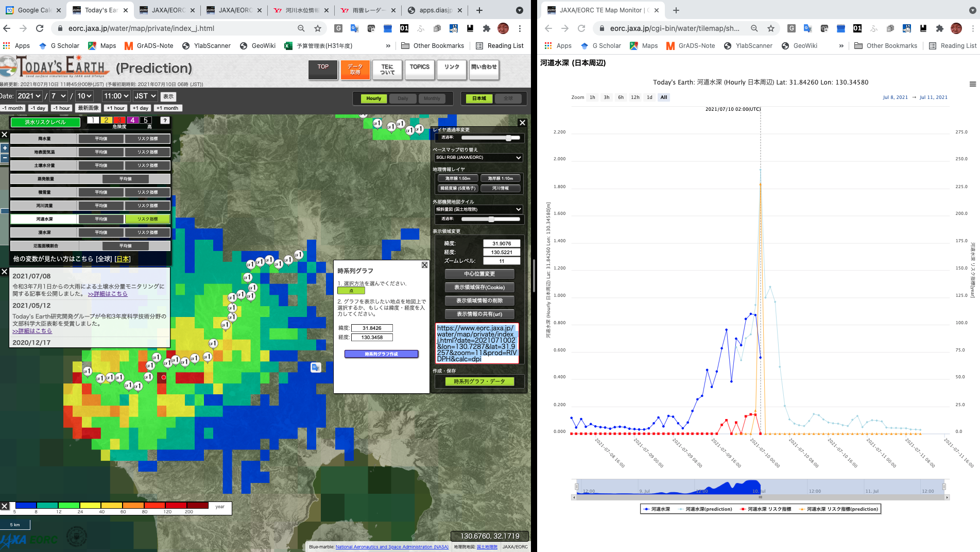Open chart hamburger menu in Map Monitor window
This screenshot has height=552, width=980.
[972, 84]
